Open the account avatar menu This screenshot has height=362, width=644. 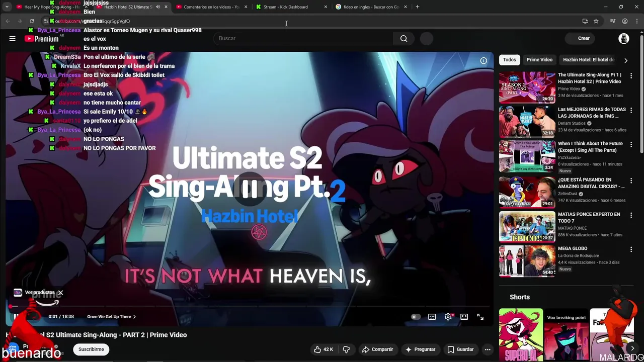click(623, 38)
